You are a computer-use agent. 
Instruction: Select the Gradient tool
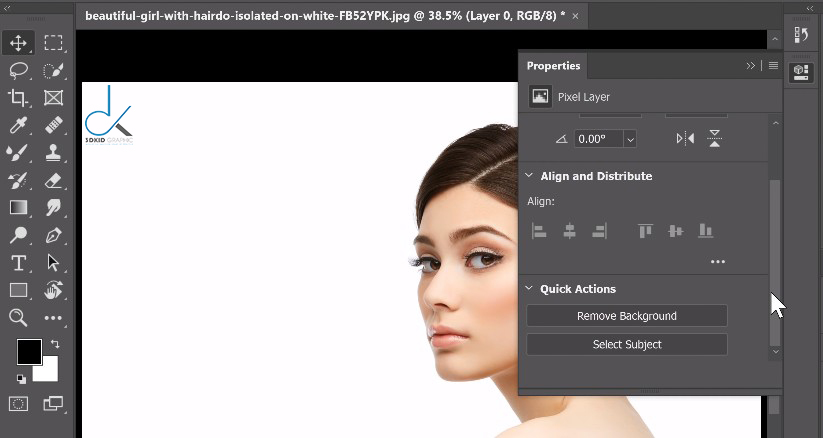18,207
